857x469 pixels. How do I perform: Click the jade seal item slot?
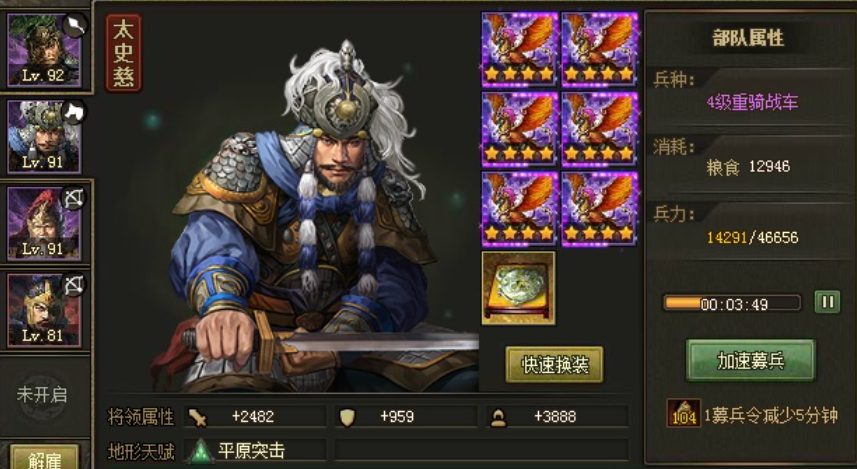pyautogui.click(x=518, y=288)
